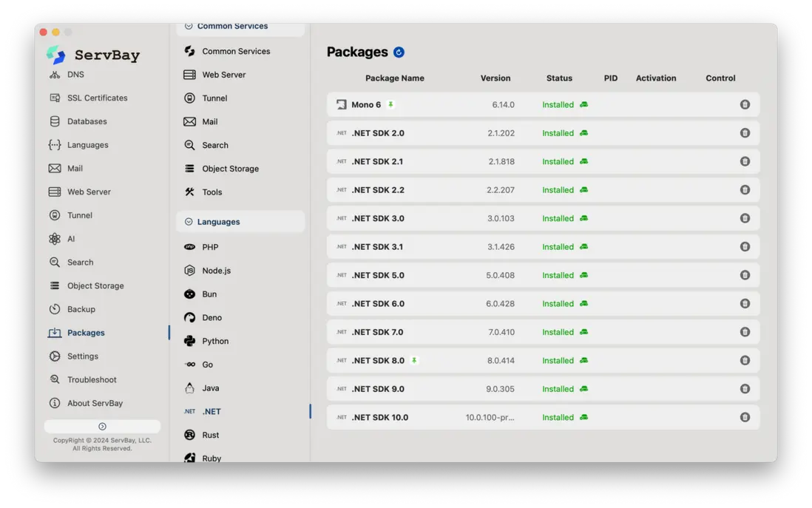Delete the .NET SDK 2.1 package
The width and height of the screenshot is (812, 508).
pyautogui.click(x=745, y=161)
